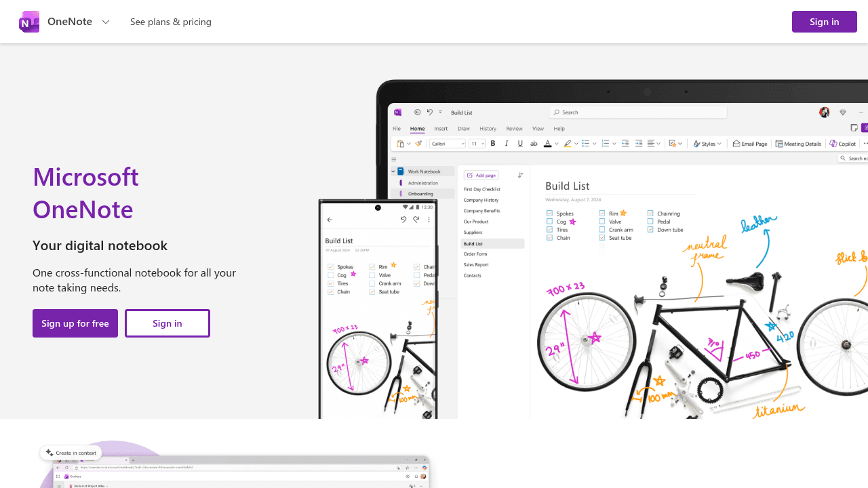
Task: Open the Sales Report page
Action: click(476, 265)
